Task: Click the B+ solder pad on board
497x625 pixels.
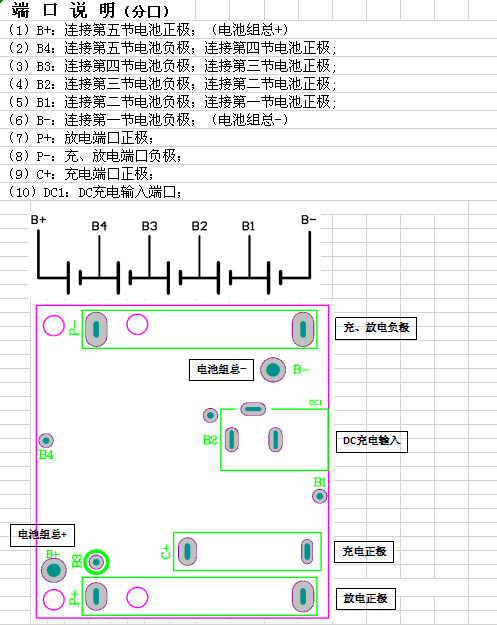Action: 54,570
